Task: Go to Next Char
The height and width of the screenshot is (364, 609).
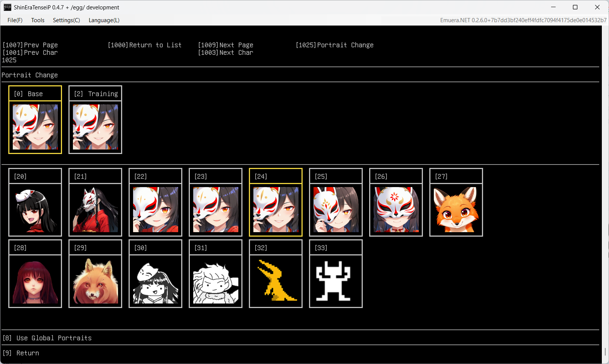Action: 226,53
